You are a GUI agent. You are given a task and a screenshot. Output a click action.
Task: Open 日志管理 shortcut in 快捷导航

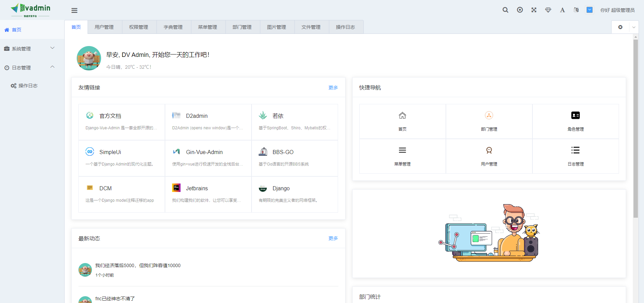point(575,156)
